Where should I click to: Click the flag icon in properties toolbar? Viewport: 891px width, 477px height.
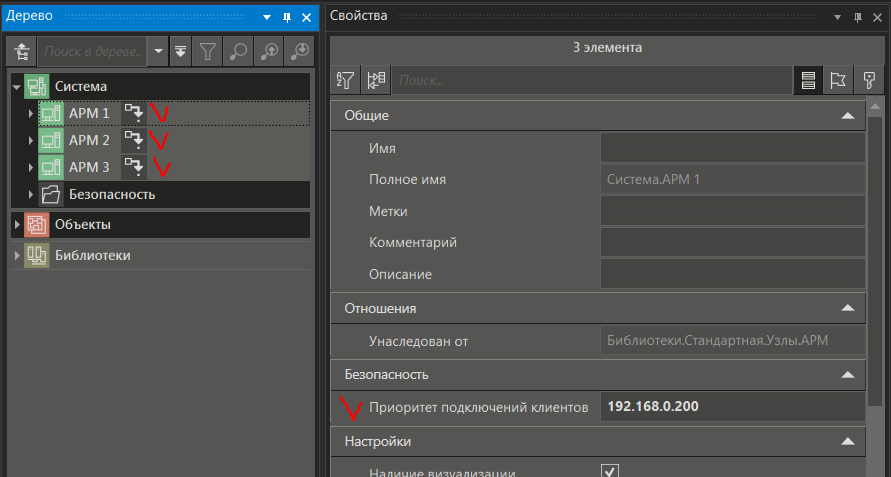[x=838, y=80]
